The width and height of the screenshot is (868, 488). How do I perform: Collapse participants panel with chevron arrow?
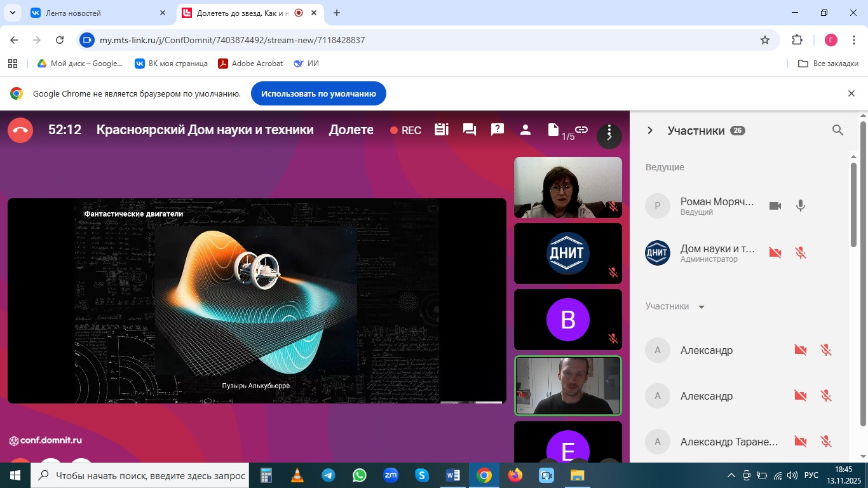pos(649,130)
